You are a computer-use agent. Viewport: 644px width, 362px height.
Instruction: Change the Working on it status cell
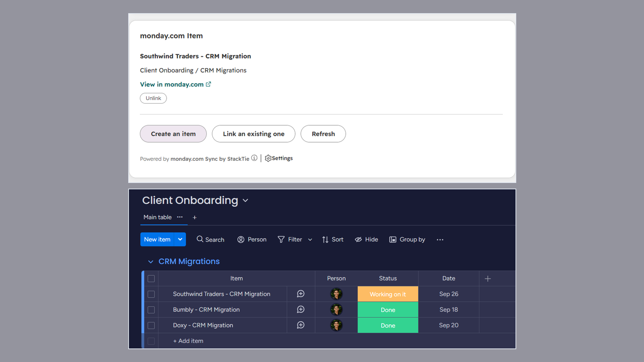(x=388, y=294)
